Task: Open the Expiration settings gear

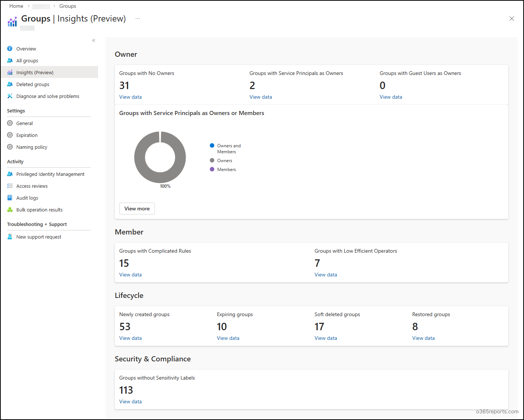Action: tap(10, 135)
